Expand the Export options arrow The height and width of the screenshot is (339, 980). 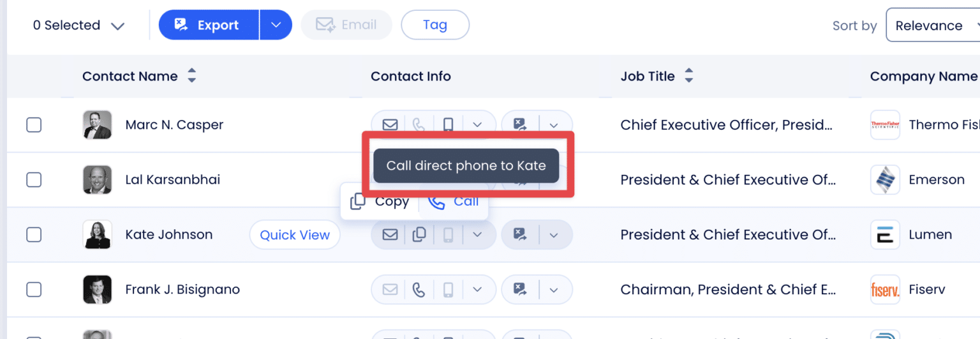pyautogui.click(x=276, y=25)
